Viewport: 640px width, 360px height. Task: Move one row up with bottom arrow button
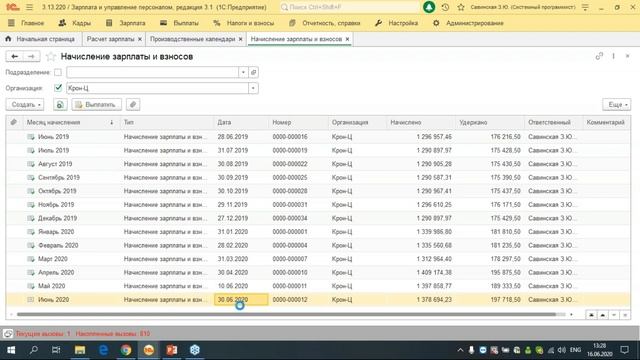tap(602, 315)
